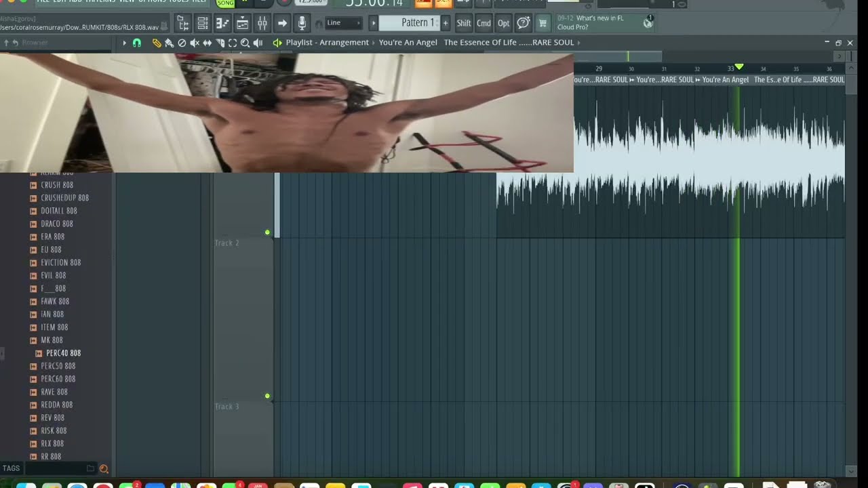This screenshot has width=868, height=488.
Task: Click the TAGS label
Action: tap(11, 468)
